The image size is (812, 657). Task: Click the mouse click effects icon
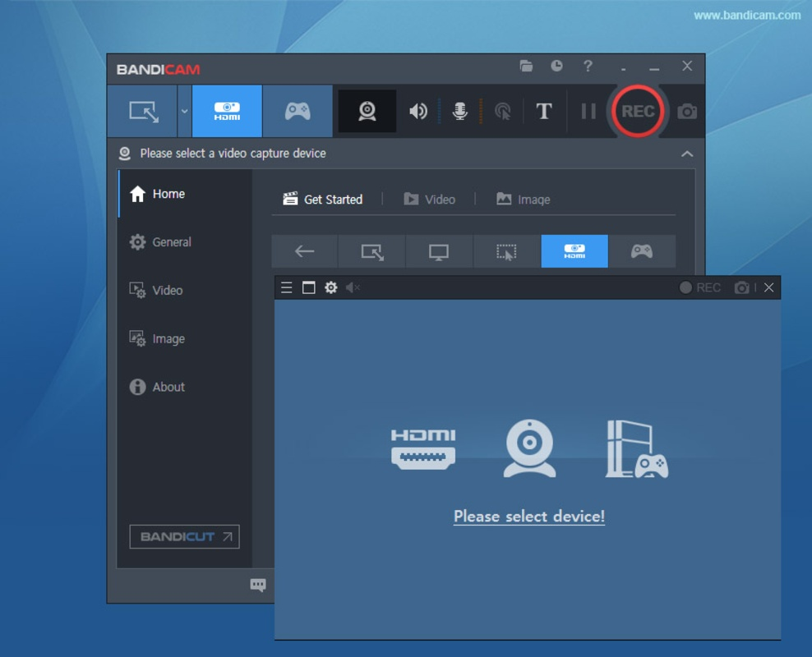click(502, 111)
